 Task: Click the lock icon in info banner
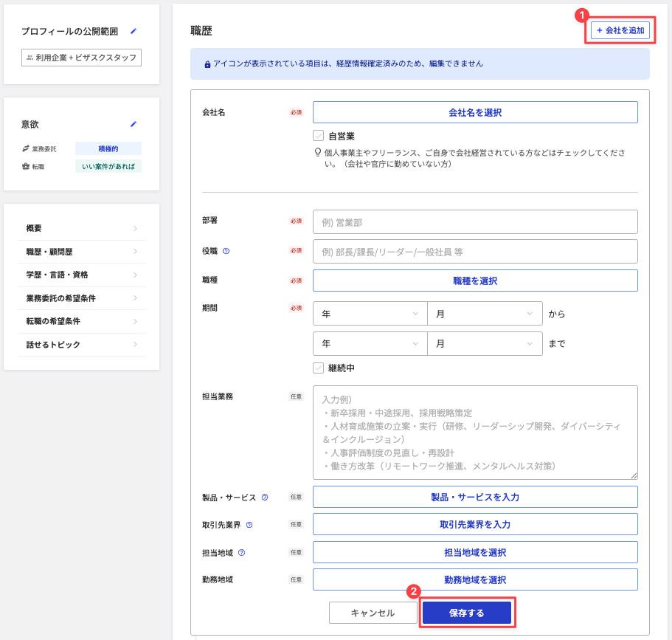click(x=207, y=64)
